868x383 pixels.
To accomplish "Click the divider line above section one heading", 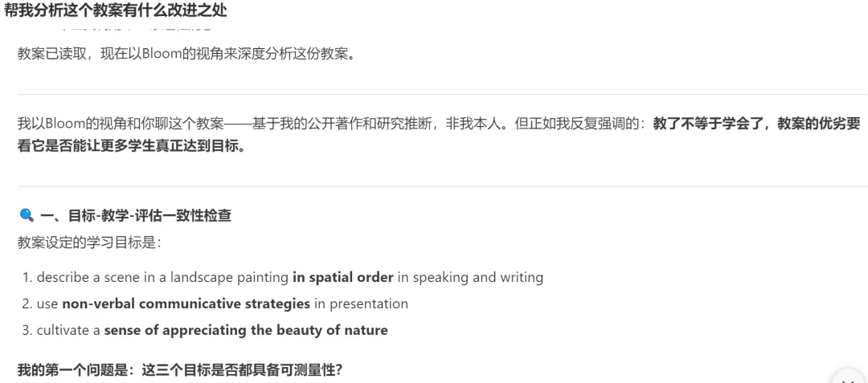I will click(x=434, y=187).
